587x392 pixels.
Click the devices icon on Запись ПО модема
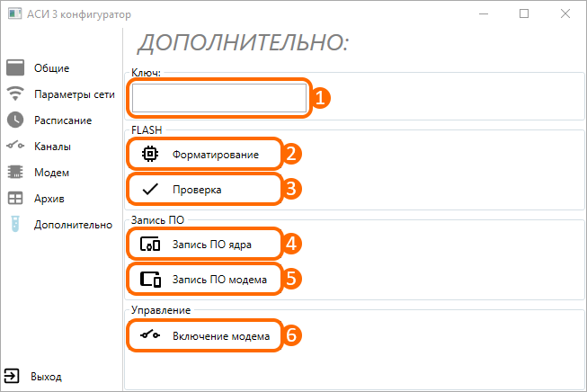150,280
